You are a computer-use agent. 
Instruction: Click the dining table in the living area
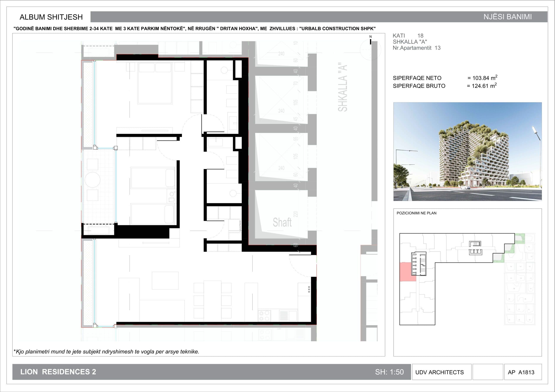click(212, 301)
